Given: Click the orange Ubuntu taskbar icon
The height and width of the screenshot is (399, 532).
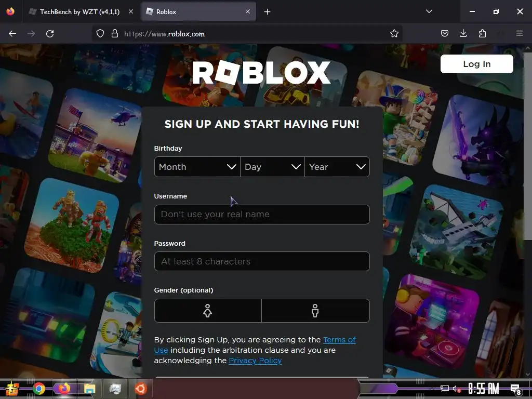Looking at the screenshot, I should coord(140,389).
